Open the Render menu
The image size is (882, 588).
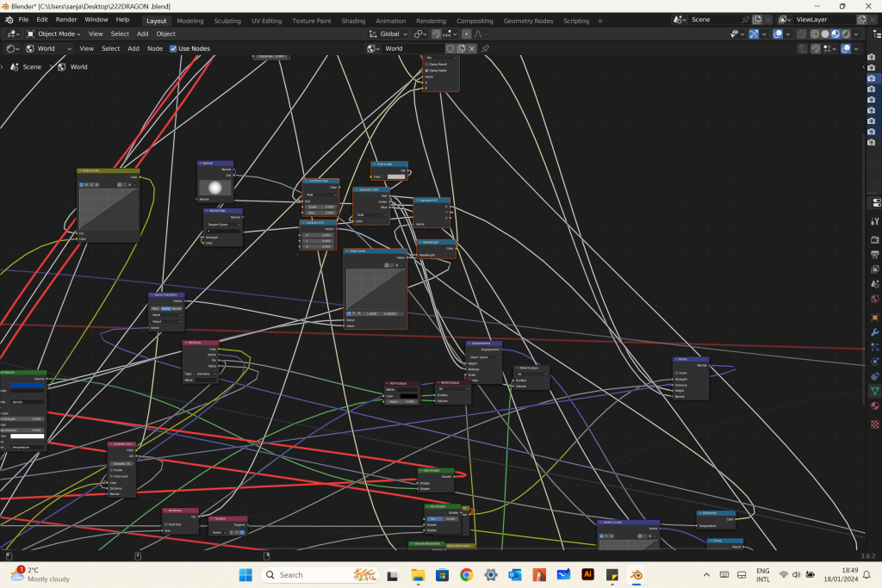click(66, 20)
